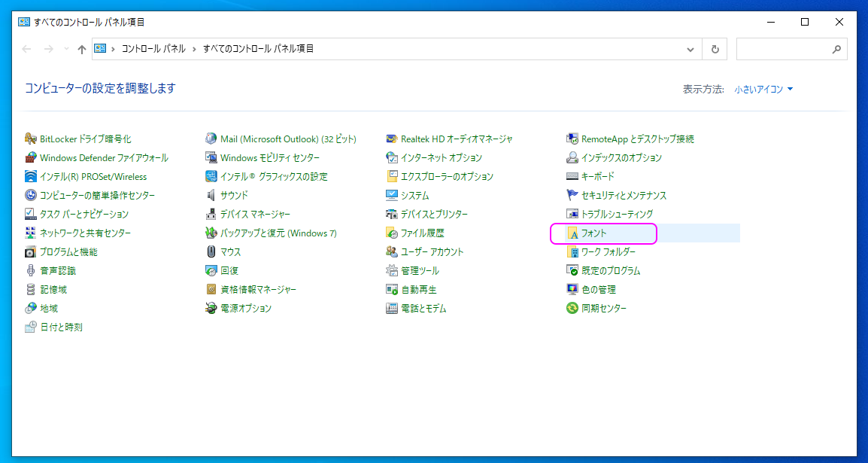Screen dimensions: 868x463
Task: Open the システム monitor icon
Action: [x=392, y=195]
